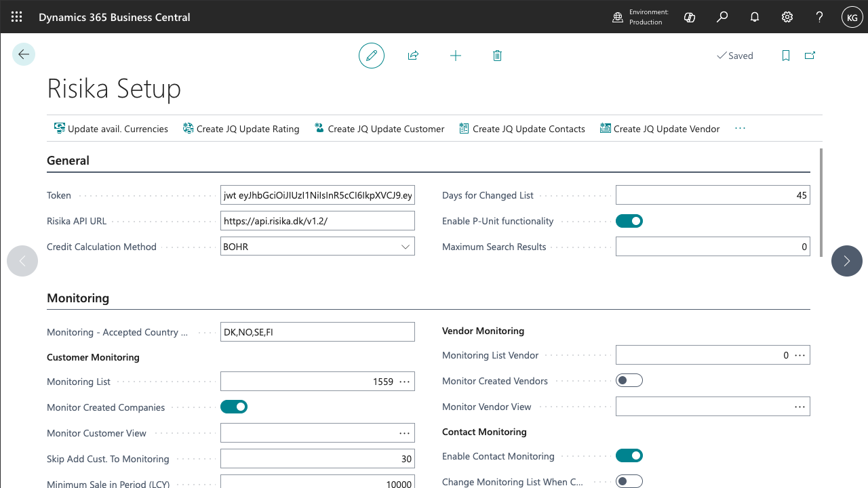Click Create JQ Update Vendor action

click(x=660, y=129)
